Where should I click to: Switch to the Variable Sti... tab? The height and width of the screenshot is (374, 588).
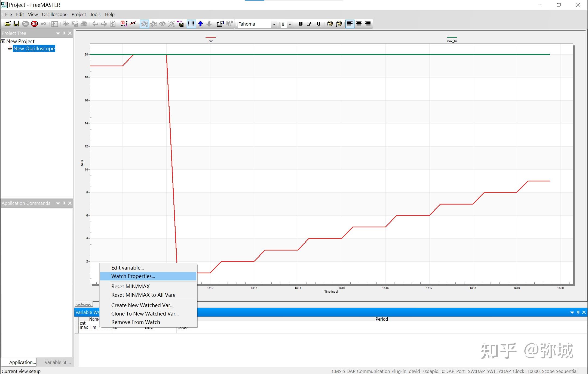click(57, 362)
